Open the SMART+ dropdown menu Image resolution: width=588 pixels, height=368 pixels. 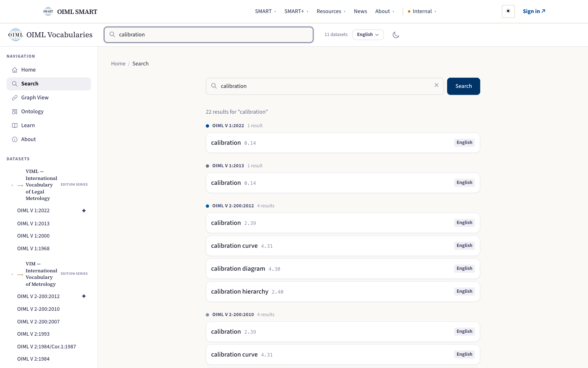click(296, 11)
